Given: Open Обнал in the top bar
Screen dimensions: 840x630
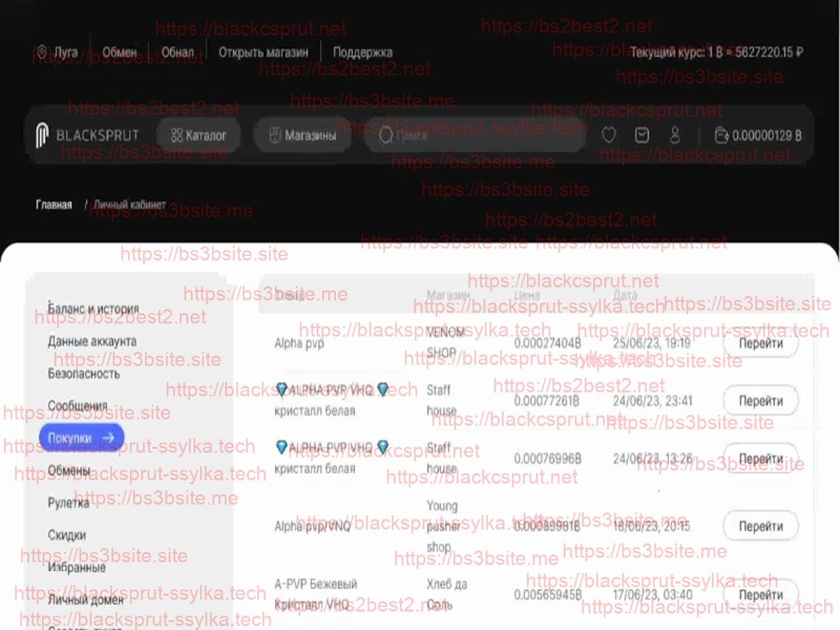Looking at the screenshot, I should [x=178, y=52].
